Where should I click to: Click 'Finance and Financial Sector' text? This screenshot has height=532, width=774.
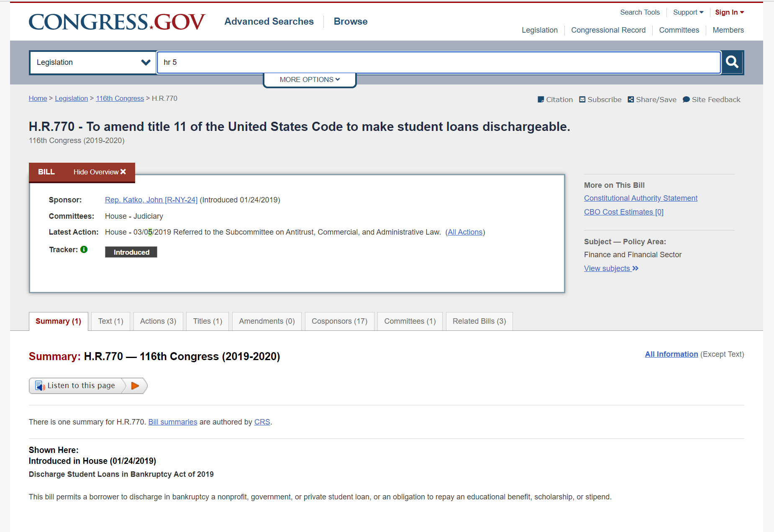(633, 255)
